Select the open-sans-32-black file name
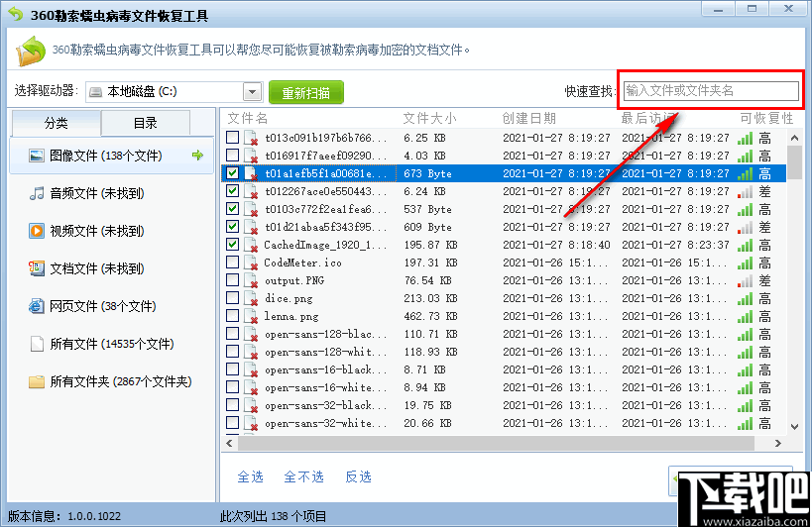The image size is (812, 527). tap(326, 405)
